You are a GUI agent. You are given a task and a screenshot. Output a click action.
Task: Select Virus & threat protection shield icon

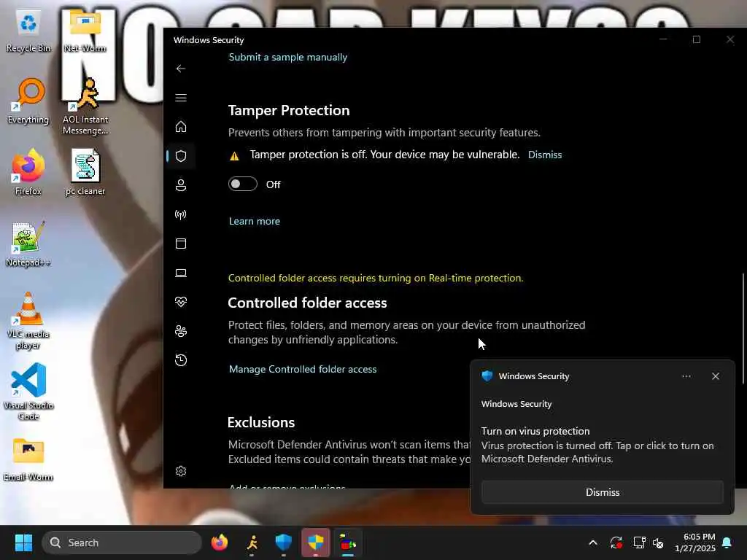point(181,156)
